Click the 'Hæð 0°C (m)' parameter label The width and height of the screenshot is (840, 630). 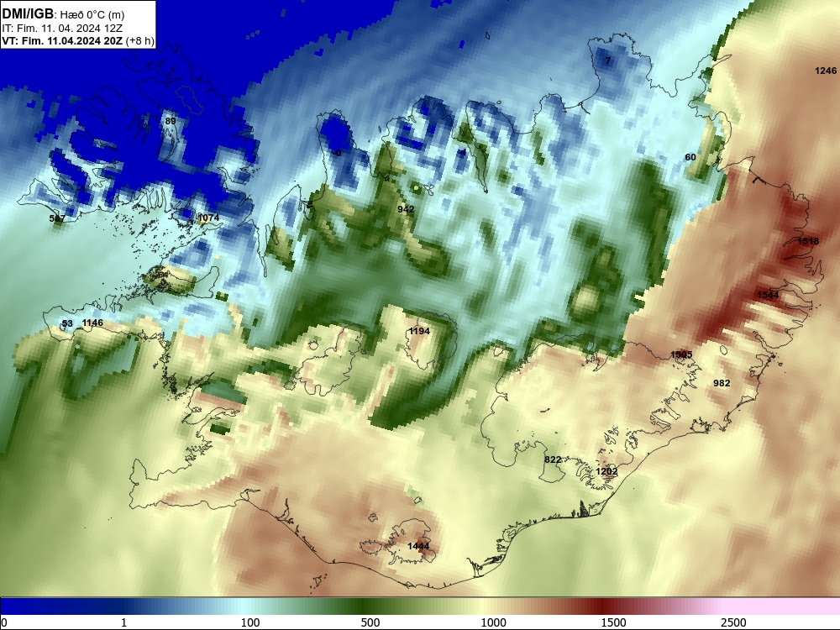(x=92, y=15)
